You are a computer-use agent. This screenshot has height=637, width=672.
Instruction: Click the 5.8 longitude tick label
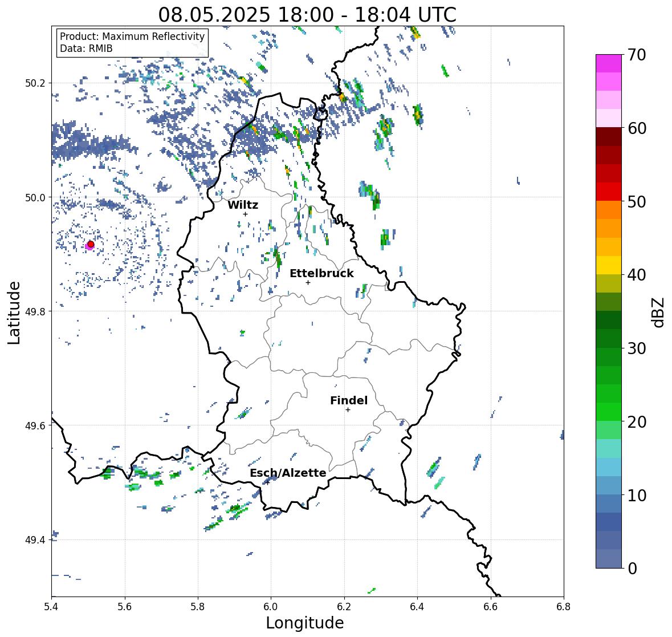pyautogui.click(x=198, y=606)
